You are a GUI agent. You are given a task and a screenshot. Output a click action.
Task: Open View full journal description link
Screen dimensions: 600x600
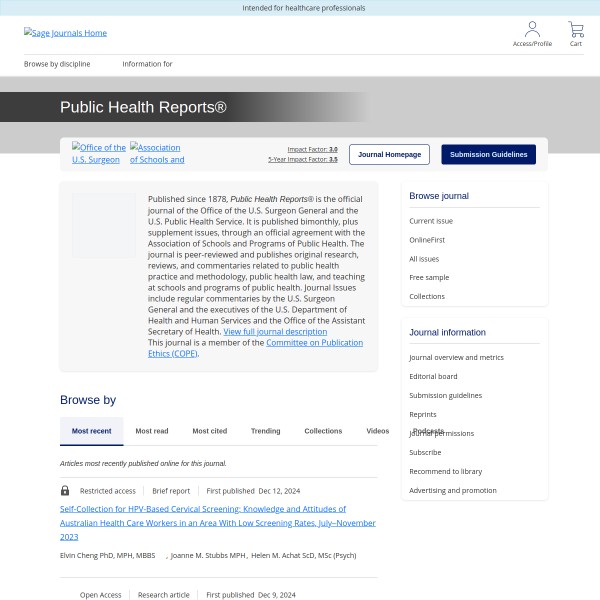(x=275, y=332)
